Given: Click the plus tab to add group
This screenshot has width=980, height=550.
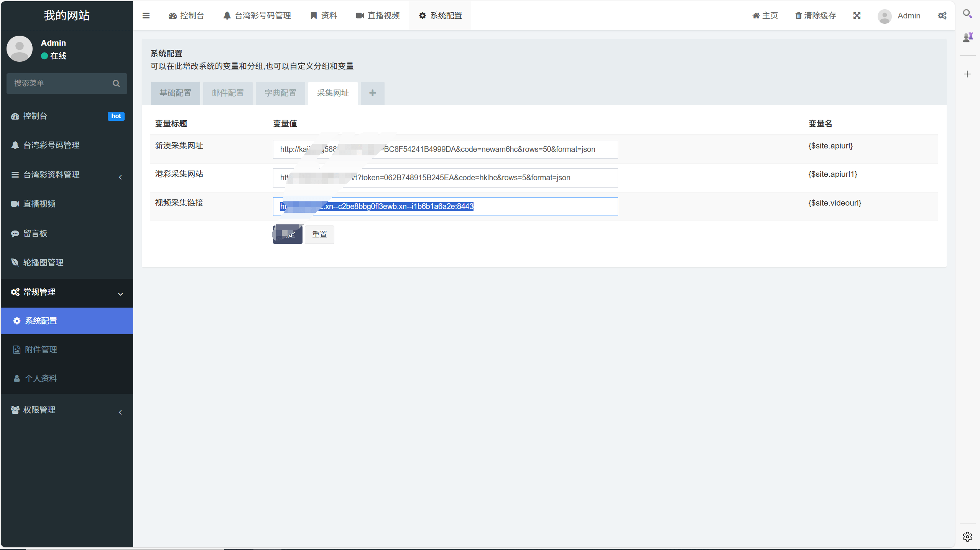Looking at the screenshot, I should 372,93.
